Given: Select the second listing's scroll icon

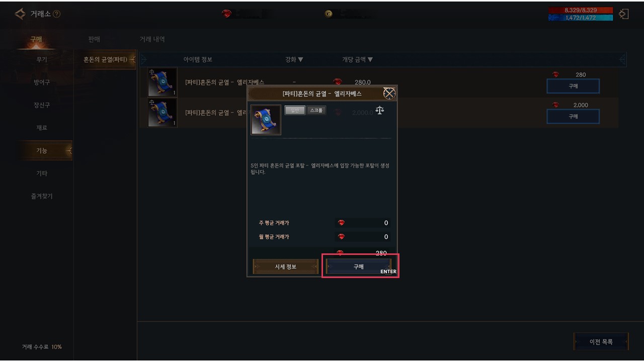Looking at the screenshot, I should click(163, 113).
